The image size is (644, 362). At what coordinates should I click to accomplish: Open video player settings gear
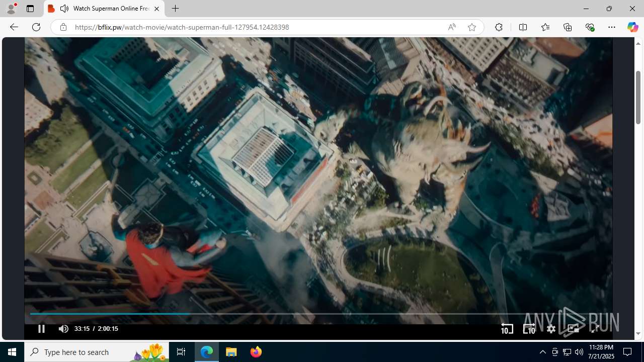(551, 329)
